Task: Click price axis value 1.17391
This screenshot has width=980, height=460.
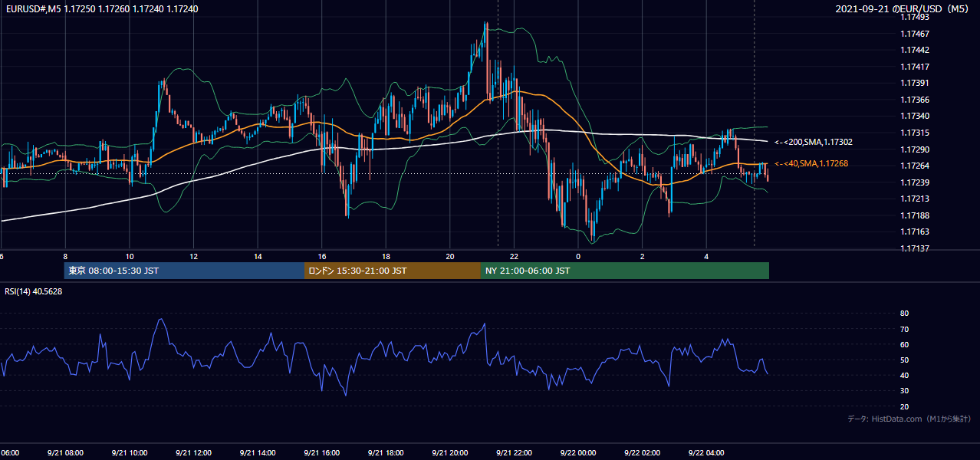Action: (x=916, y=83)
